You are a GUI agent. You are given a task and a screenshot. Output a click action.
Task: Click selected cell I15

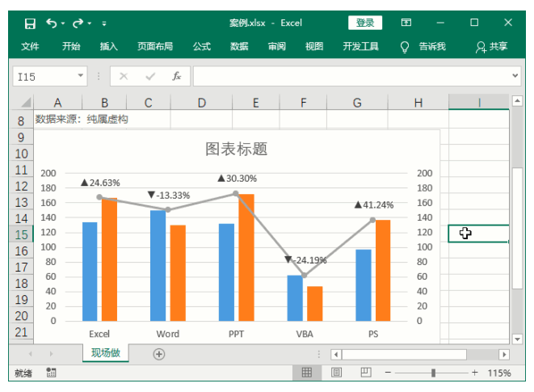click(479, 234)
